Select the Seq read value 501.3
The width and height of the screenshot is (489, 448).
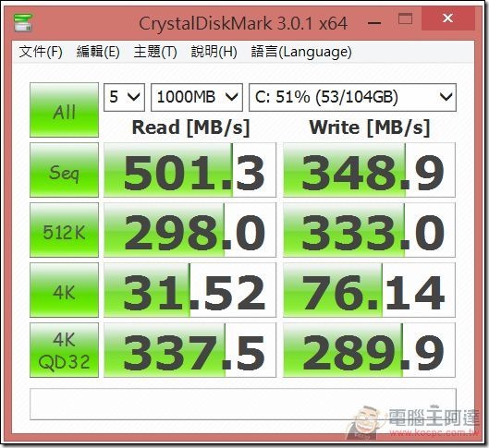tap(189, 170)
